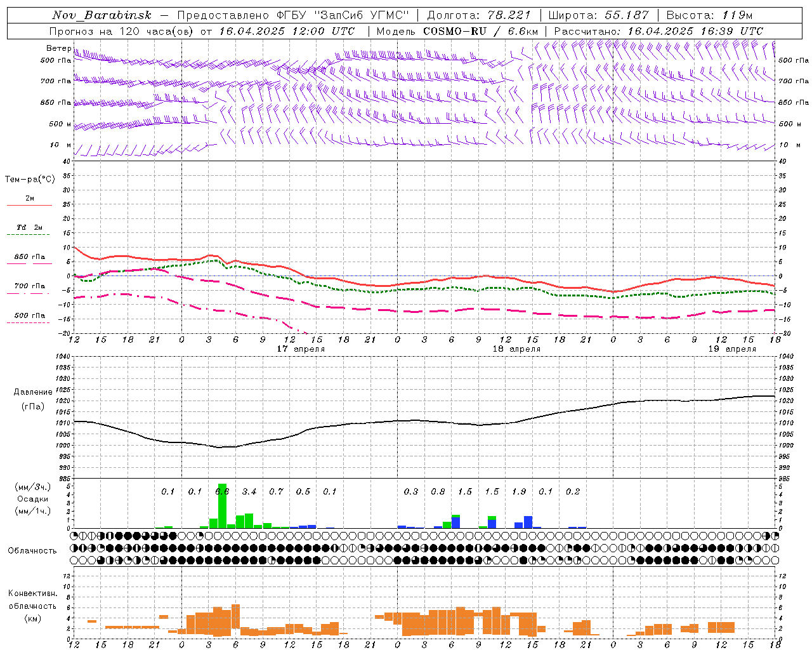Click the 'Давление' pressure panel label
Image resolution: width=812 pixels, height=650 pixels.
point(33,392)
